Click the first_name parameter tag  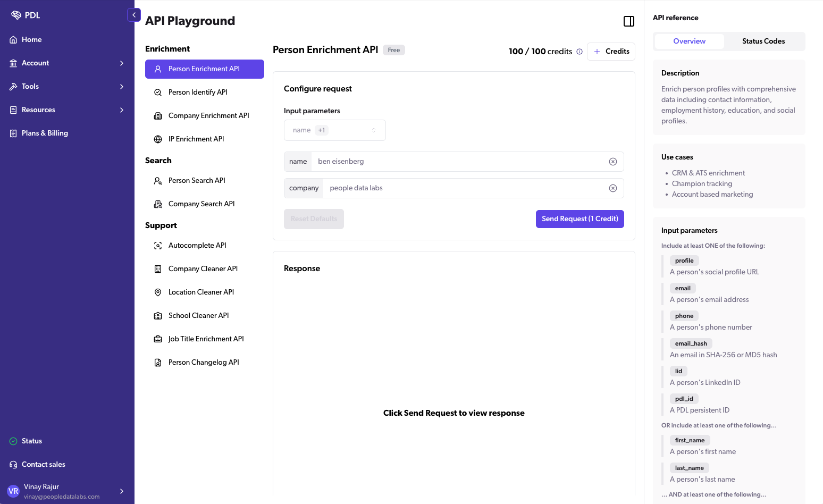point(690,441)
